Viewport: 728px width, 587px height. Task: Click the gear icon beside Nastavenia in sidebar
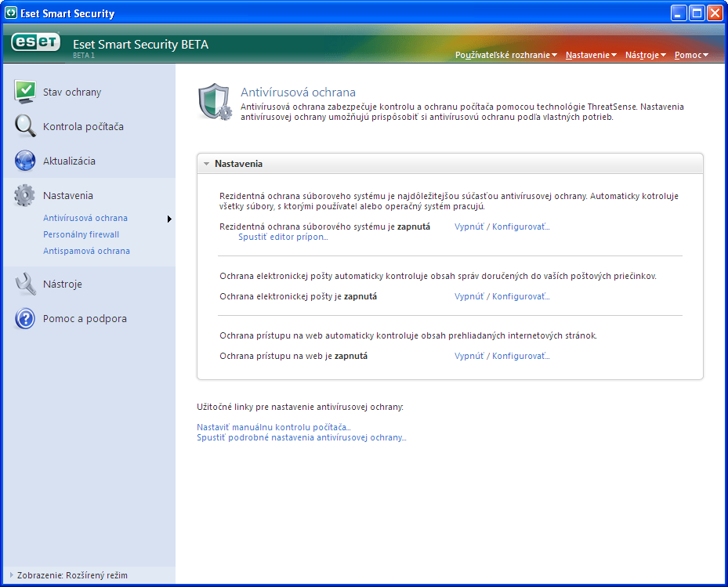[24, 195]
